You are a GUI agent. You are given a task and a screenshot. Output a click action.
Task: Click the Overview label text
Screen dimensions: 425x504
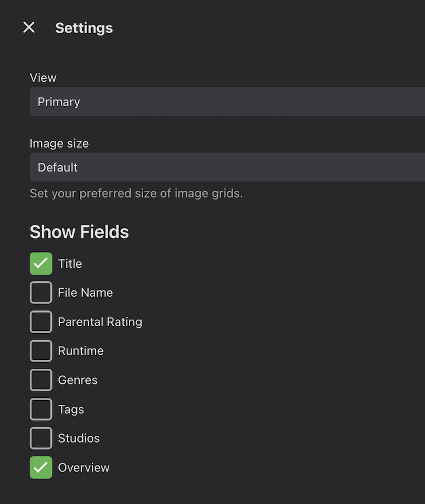(83, 467)
